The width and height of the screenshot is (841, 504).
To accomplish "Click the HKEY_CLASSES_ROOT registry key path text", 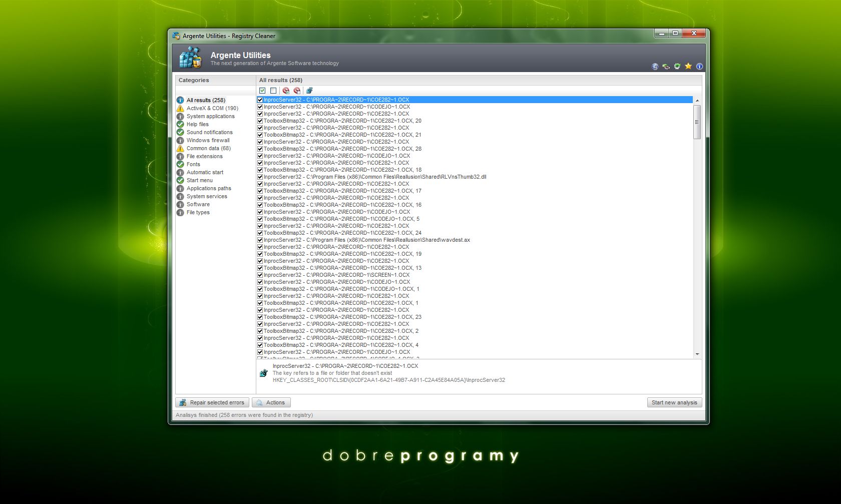I will click(x=388, y=380).
